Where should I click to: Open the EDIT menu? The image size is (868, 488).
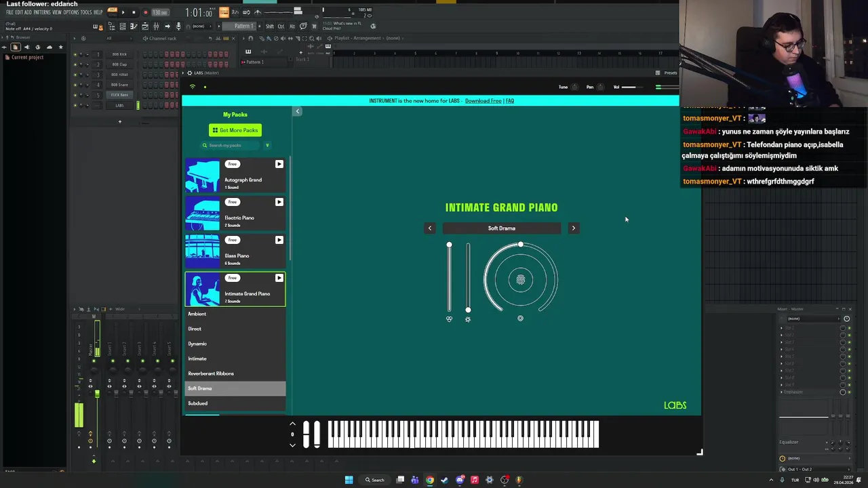pyautogui.click(x=19, y=12)
